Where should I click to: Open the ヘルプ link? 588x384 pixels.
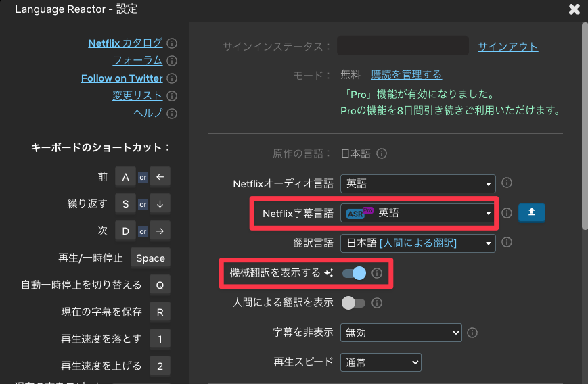pos(148,113)
